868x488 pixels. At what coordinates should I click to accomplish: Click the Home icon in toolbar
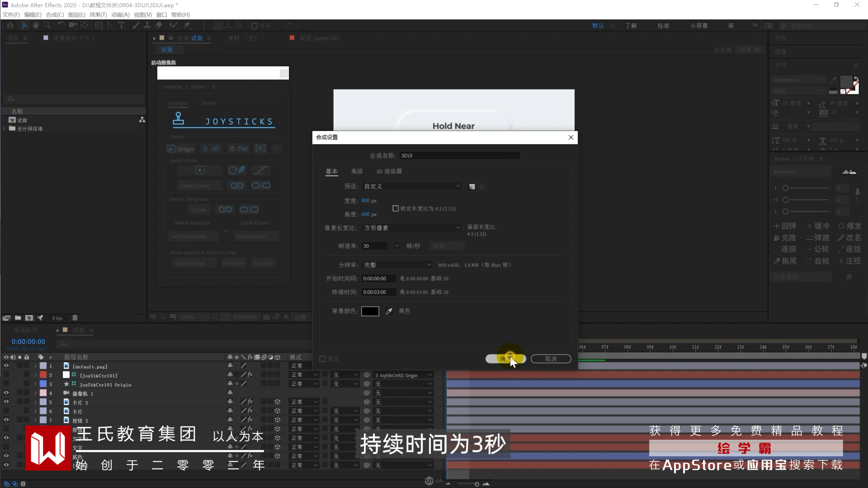click(10, 25)
